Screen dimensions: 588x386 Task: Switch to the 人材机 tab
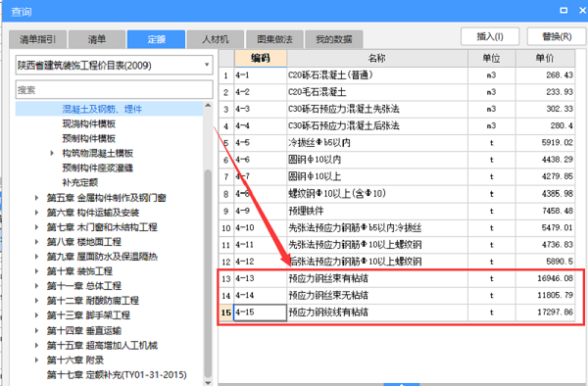click(x=216, y=39)
